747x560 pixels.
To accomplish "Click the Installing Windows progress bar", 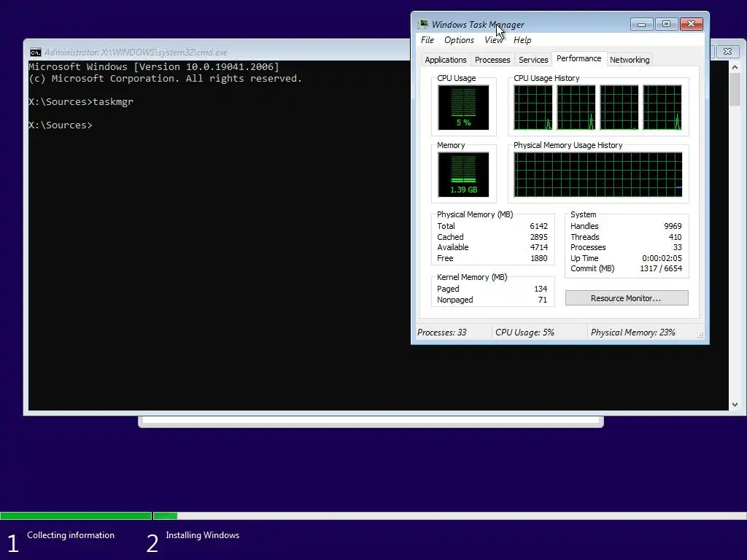I will (x=449, y=516).
